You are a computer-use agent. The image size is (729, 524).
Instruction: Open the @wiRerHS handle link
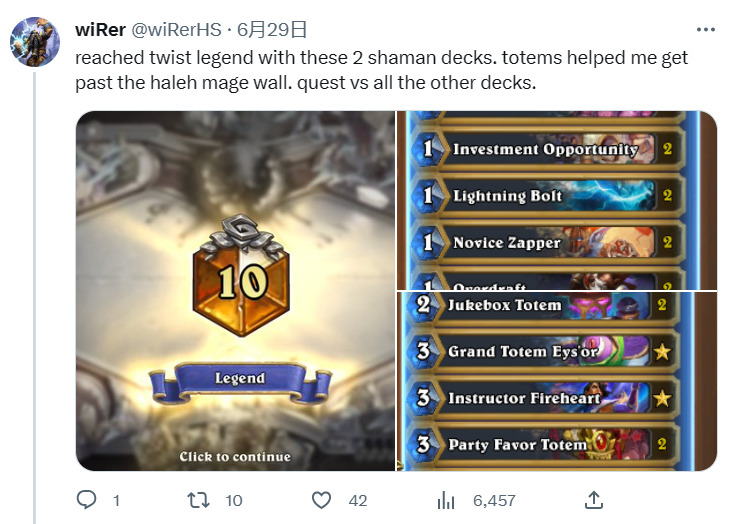177,30
